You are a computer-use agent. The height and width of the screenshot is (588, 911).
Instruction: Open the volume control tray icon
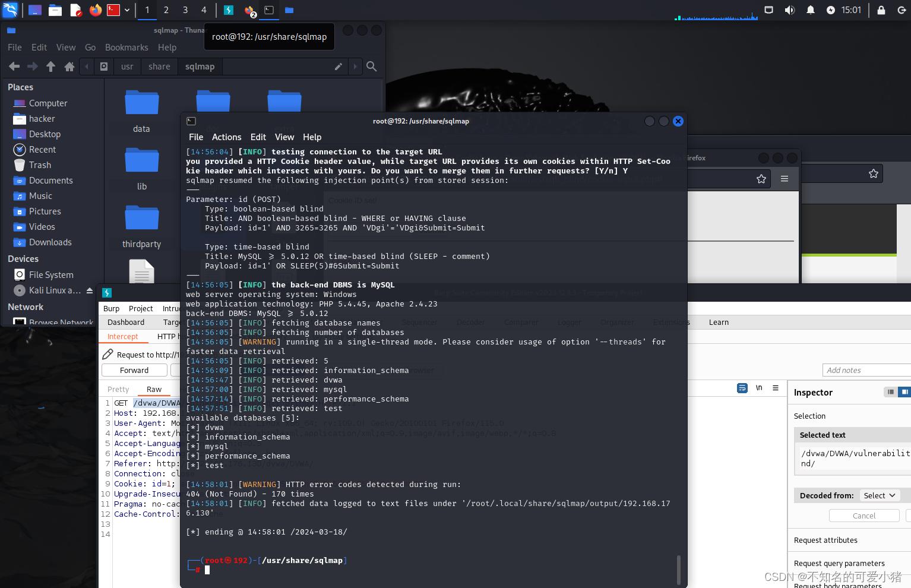click(790, 10)
